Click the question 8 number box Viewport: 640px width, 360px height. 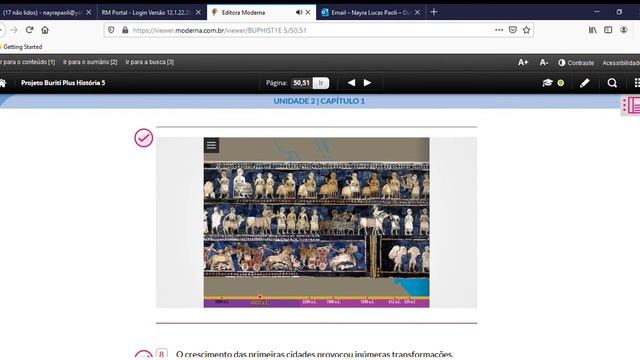click(x=162, y=354)
